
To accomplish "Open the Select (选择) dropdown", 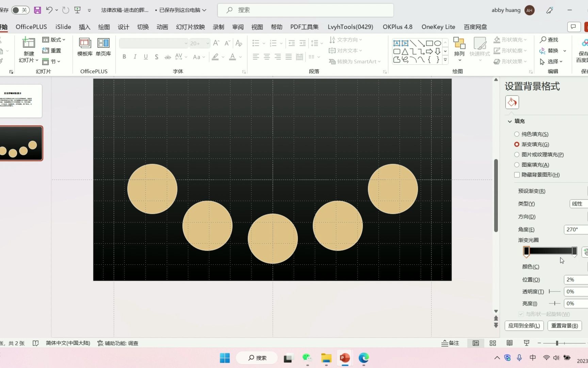I will pyautogui.click(x=552, y=61).
